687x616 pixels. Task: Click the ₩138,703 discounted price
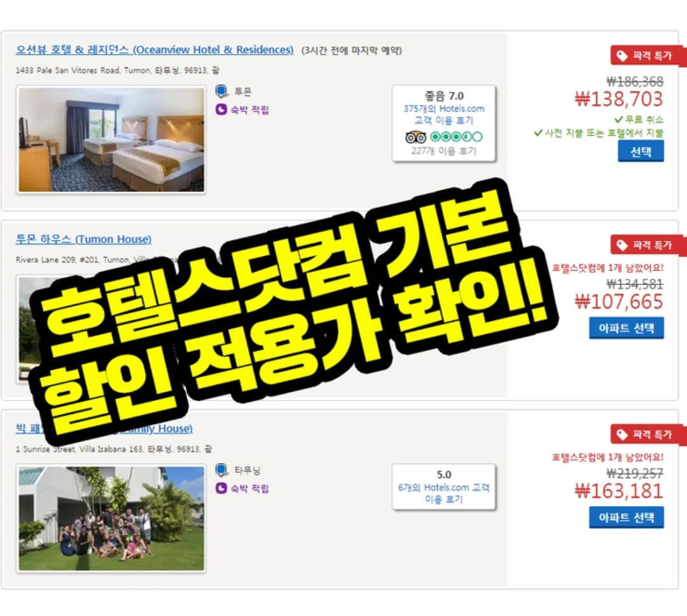[x=619, y=99]
